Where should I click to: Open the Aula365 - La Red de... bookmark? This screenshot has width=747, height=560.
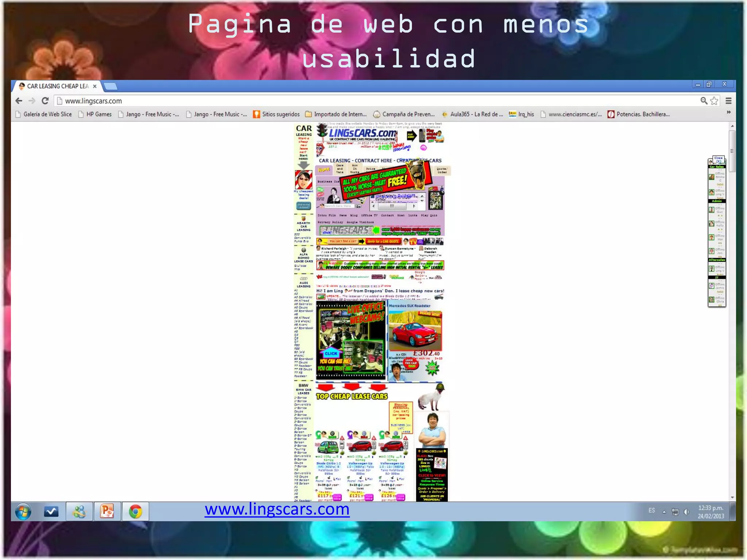coord(472,114)
